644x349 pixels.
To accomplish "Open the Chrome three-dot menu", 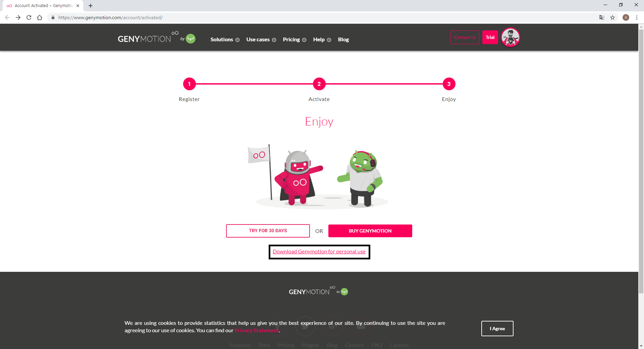I will [x=637, y=17].
